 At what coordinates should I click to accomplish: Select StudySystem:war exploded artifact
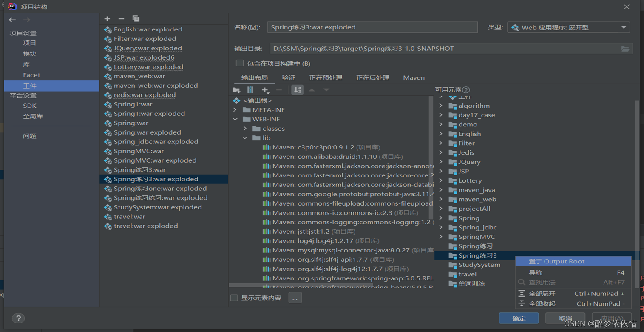pos(164,207)
